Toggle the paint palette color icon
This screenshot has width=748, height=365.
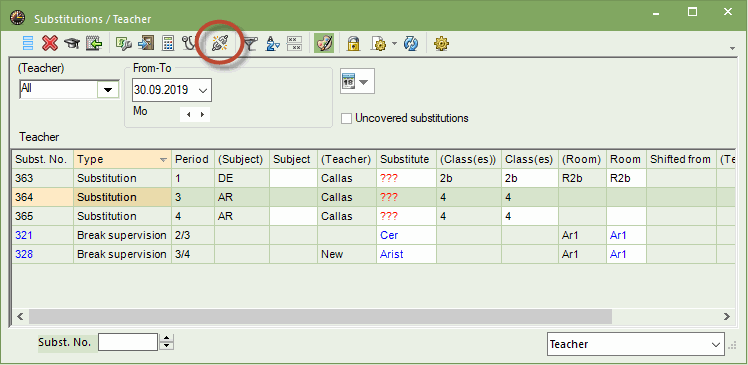click(324, 43)
